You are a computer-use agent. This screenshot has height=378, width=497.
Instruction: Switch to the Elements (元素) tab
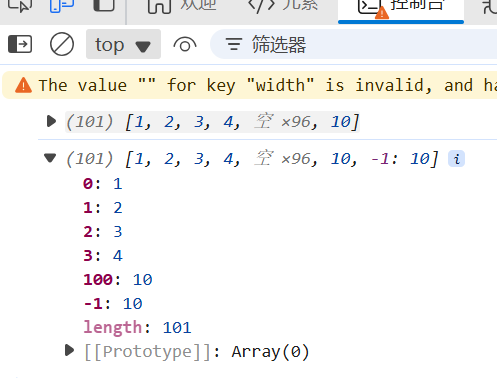[x=283, y=6]
